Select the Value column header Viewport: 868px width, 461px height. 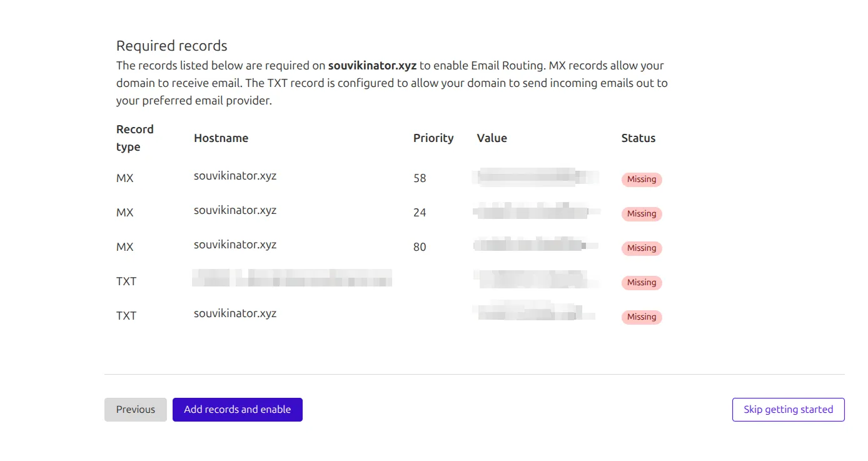(x=492, y=138)
